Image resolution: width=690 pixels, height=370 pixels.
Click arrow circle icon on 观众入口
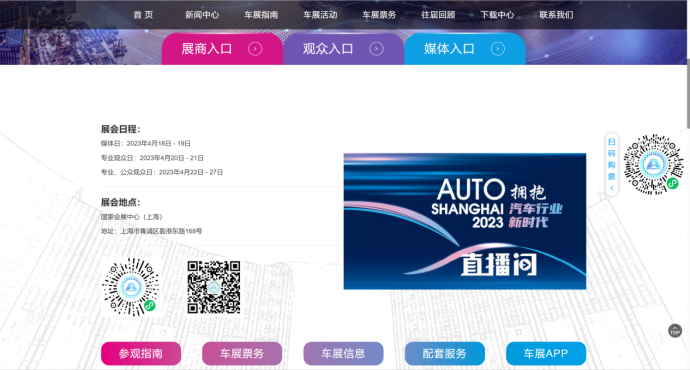pyautogui.click(x=376, y=49)
